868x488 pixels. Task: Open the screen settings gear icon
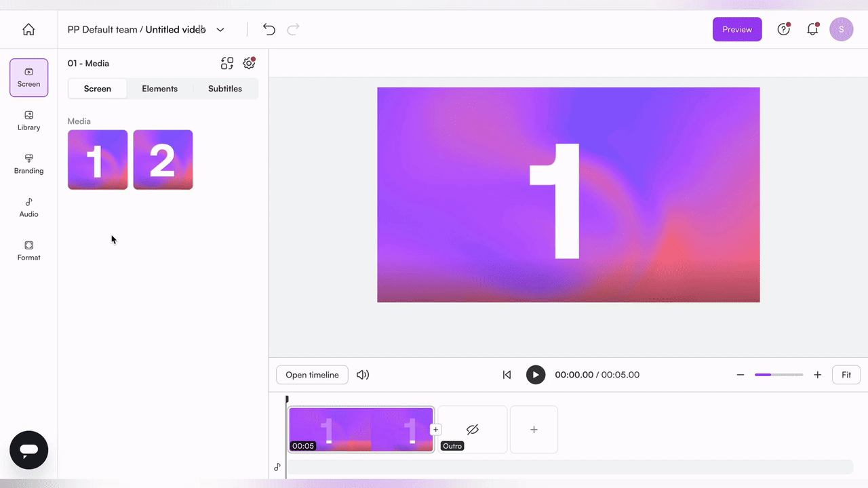(249, 63)
